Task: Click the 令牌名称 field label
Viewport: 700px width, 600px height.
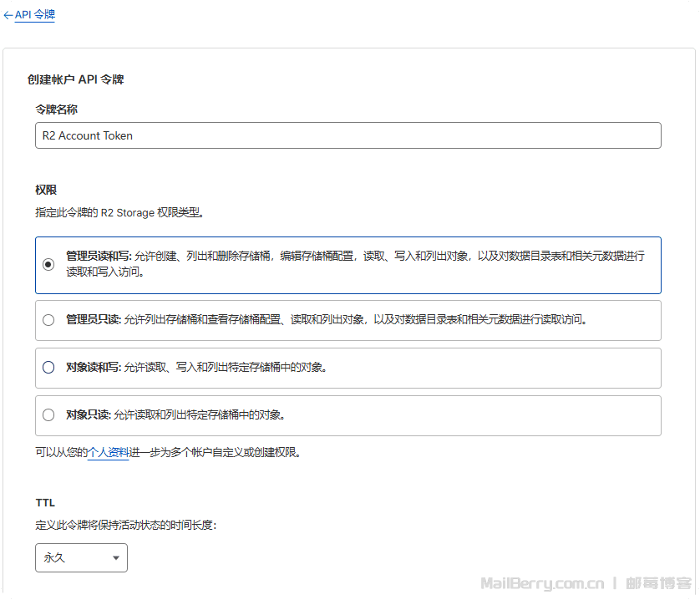Action: pos(56,109)
